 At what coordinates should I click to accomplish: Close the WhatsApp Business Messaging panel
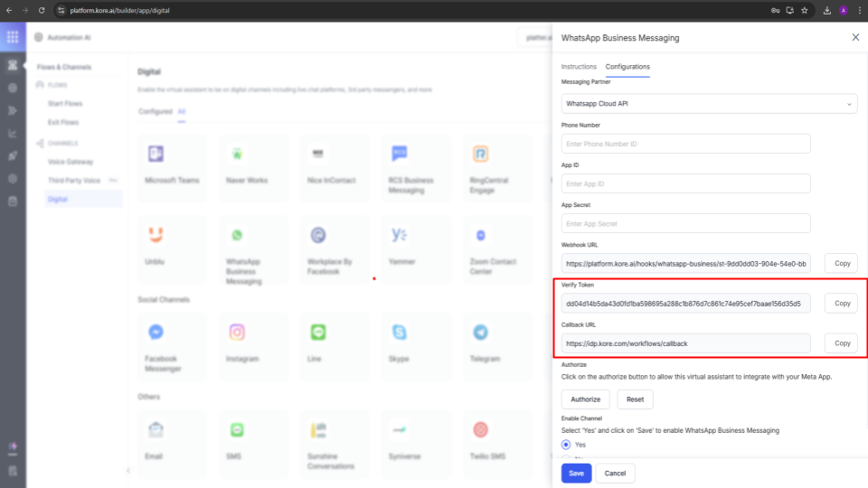855,38
